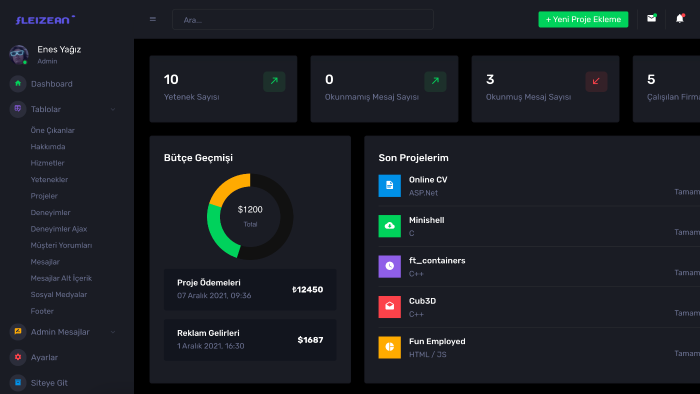Click the ₺12450 amount

point(308,290)
